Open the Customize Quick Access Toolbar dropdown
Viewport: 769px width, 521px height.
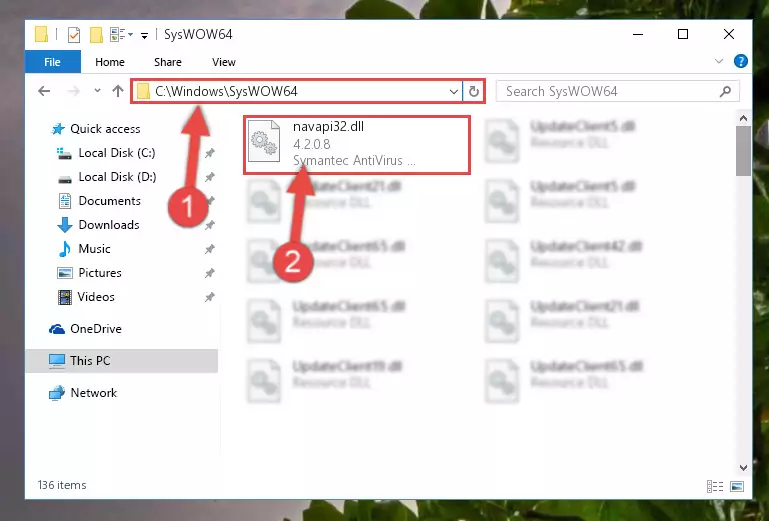pos(144,35)
